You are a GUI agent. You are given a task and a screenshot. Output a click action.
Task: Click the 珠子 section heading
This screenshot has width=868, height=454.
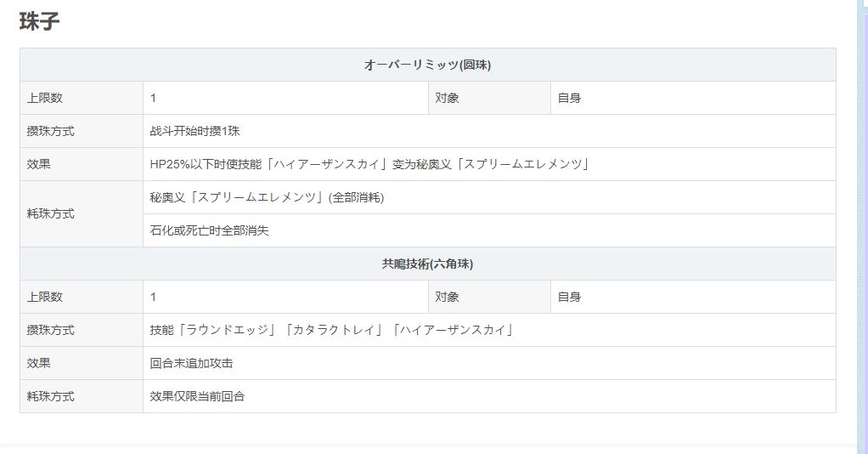pyautogui.click(x=39, y=22)
